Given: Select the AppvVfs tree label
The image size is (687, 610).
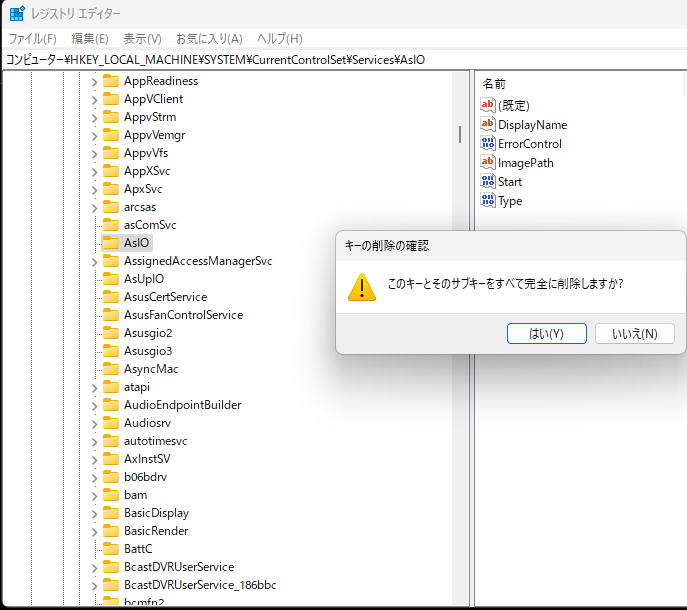Looking at the screenshot, I should tap(146, 153).
